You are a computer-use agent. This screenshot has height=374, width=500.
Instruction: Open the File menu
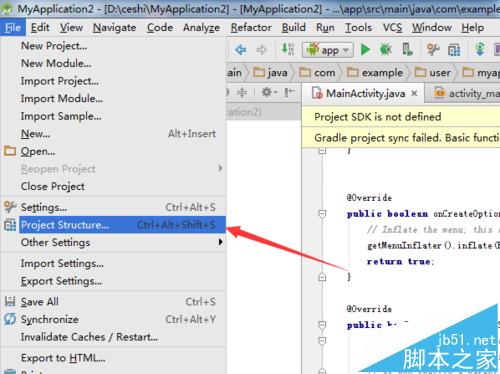coord(13,28)
